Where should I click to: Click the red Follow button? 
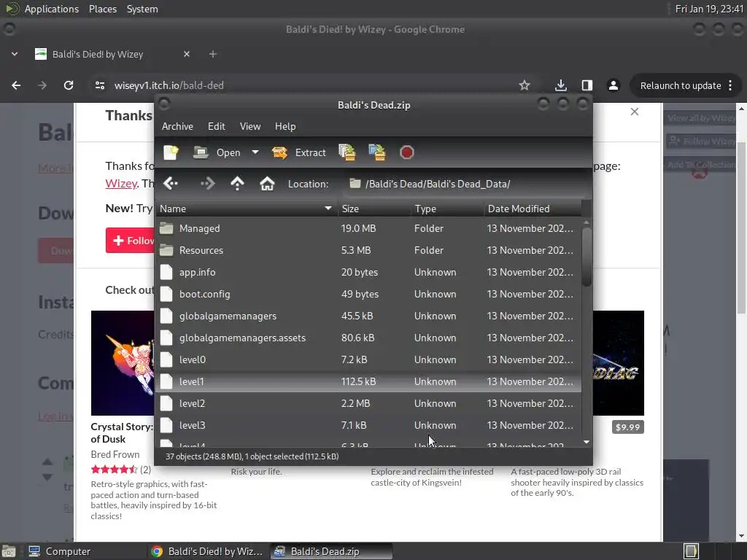(130, 241)
